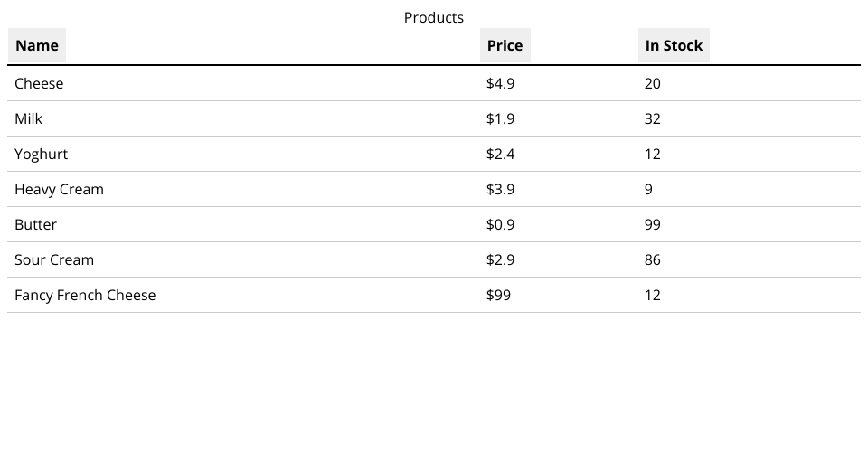Click the Butter row name
Image resolution: width=868 pixels, height=452 pixels.
[x=36, y=224]
